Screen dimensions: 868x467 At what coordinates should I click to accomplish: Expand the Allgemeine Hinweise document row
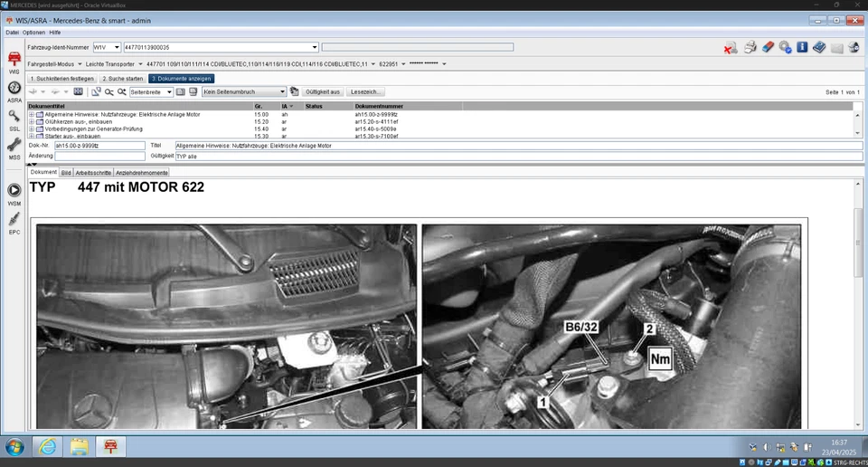point(32,115)
